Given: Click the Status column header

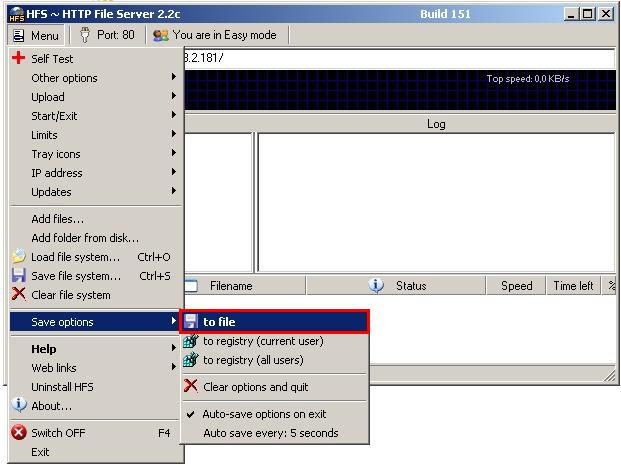Looking at the screenshot, I should tap(396, 286).
